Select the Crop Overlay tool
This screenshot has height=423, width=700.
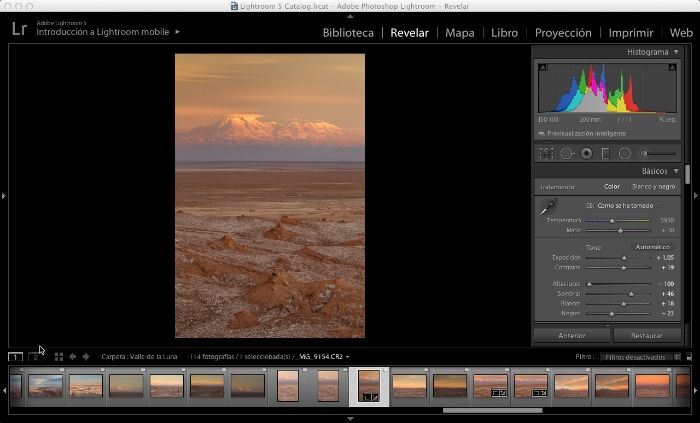pyautogui.click(x=546, y=153)
